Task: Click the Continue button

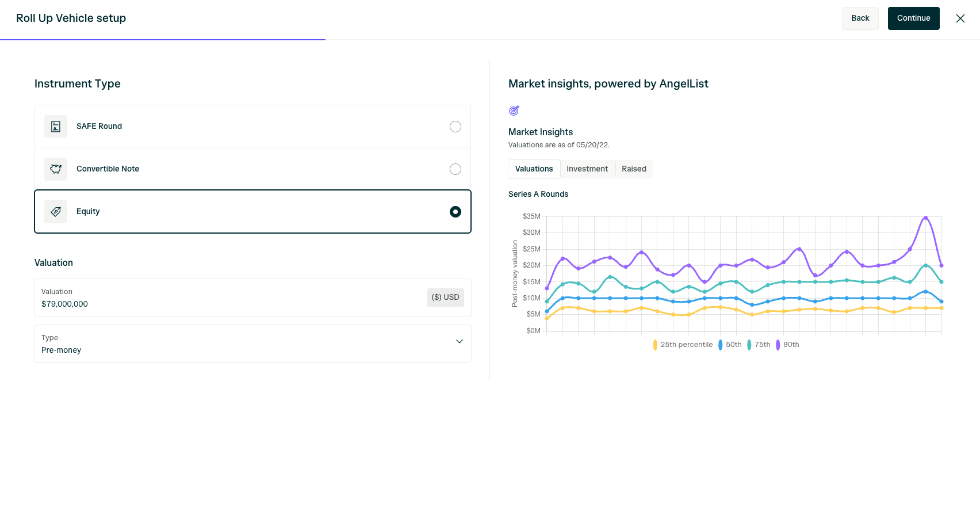Action: click(914, 18)
